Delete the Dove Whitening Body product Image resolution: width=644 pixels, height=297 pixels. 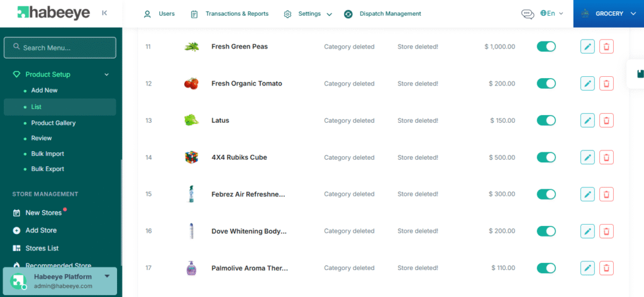(606, 231)
